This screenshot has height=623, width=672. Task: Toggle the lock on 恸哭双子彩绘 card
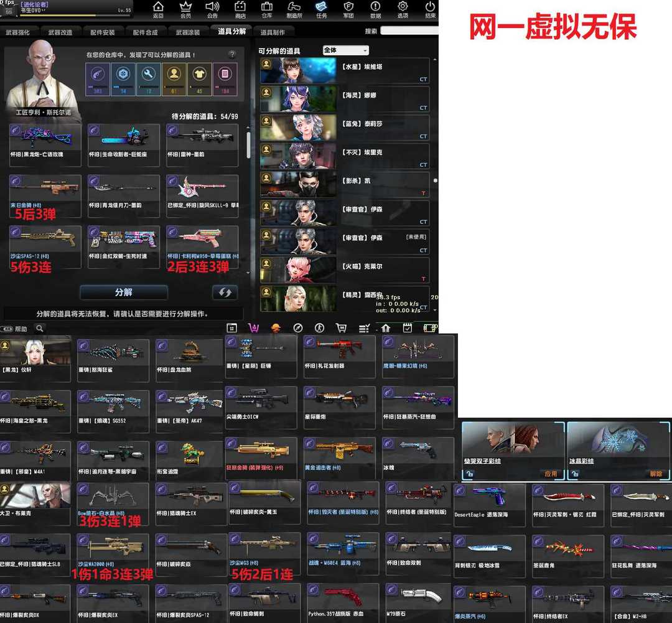click(470, 474)
